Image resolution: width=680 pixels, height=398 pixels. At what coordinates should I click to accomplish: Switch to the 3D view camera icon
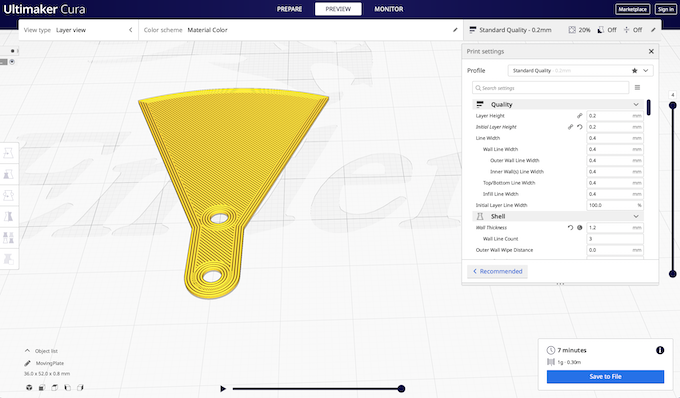[x=29, y=388]
